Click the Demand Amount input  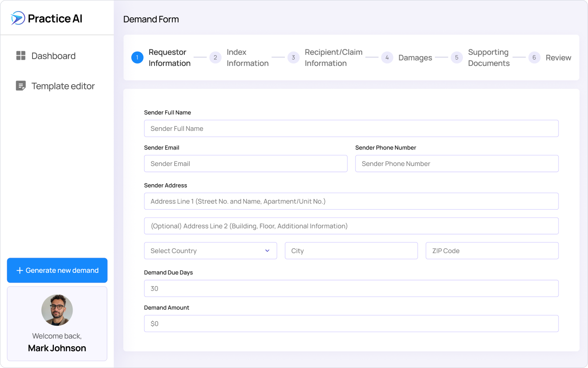pos(351,324)
